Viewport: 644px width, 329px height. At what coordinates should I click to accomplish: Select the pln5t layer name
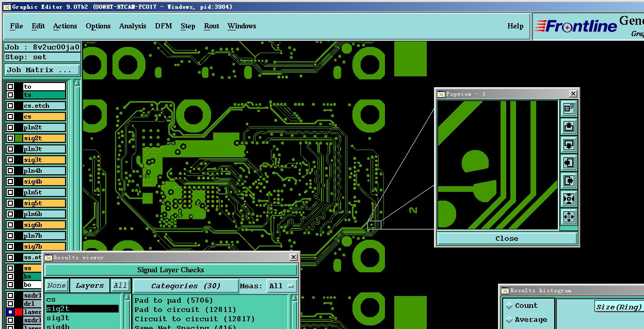click(44, 192)
